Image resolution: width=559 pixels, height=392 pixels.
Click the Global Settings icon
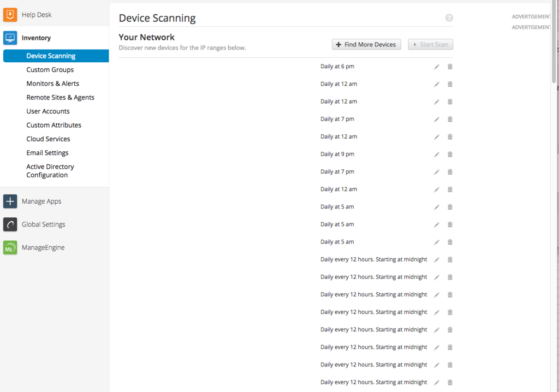10,224
